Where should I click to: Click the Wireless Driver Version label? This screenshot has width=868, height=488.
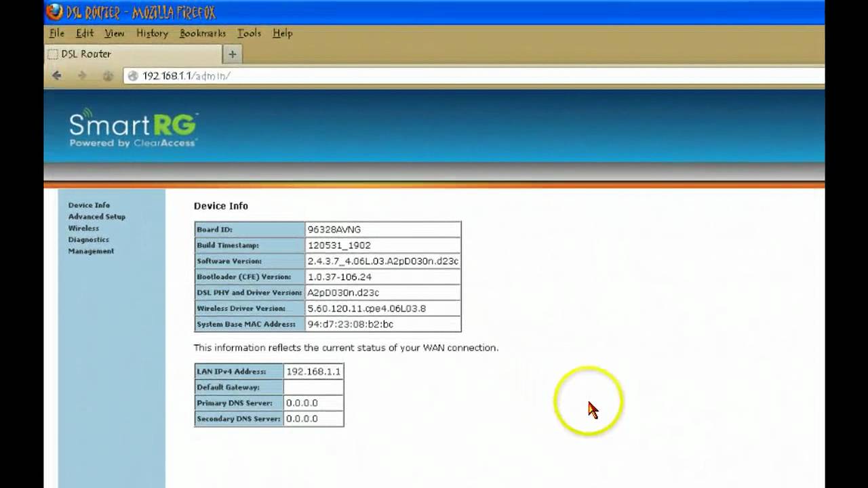pyautogui.click(x=241, y=308)
